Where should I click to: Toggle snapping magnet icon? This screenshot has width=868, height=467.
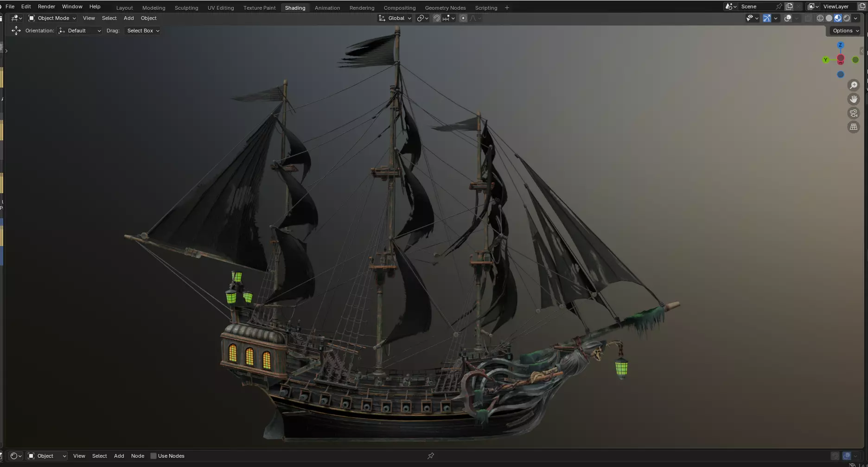pos(437,18)
